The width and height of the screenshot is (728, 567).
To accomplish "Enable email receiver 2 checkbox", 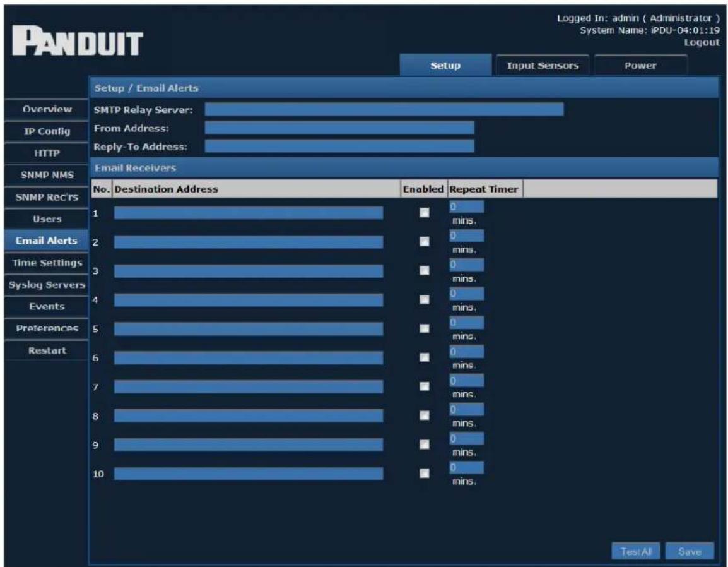I will (x=425, y=241).
